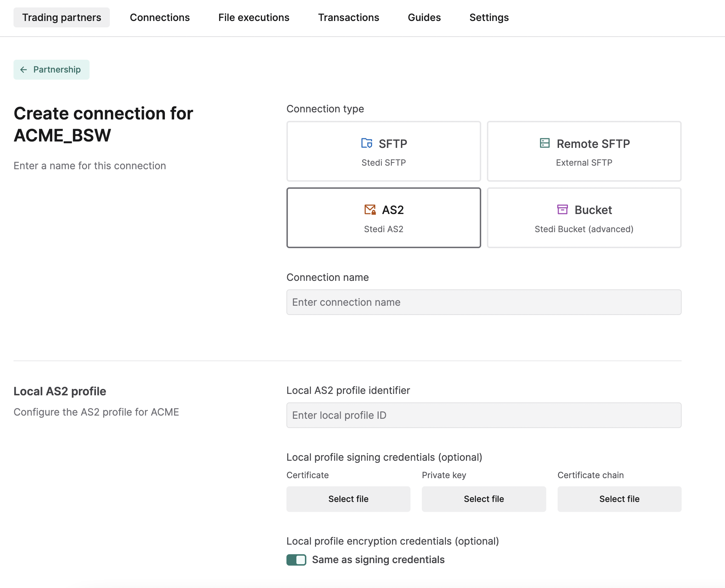This screenshot has height=588, width=725.
Task: Click the Connection type label
Action: [x=325, y=109]
